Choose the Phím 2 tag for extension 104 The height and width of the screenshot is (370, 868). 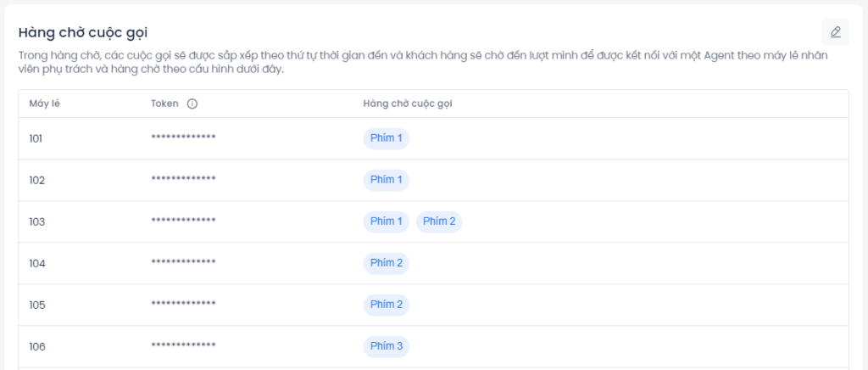(x=386, y=263)
